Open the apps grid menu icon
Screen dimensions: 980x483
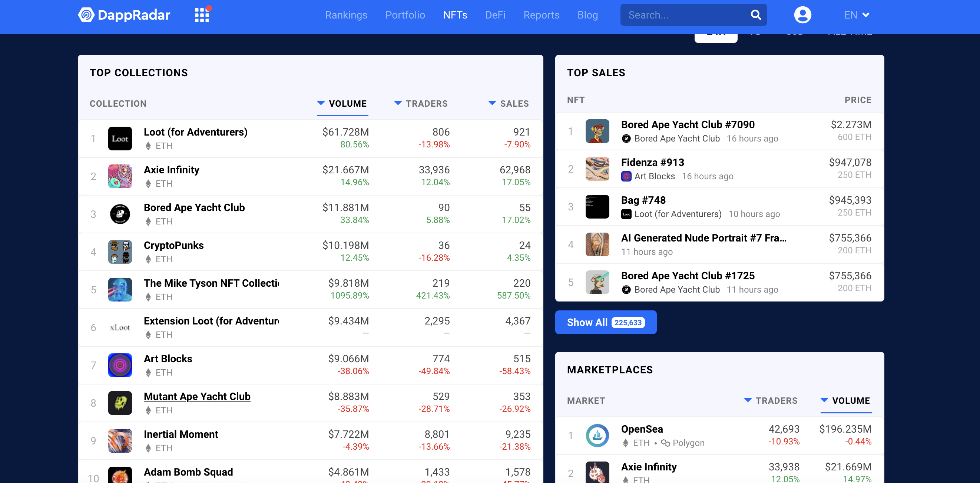pos(202,15)
